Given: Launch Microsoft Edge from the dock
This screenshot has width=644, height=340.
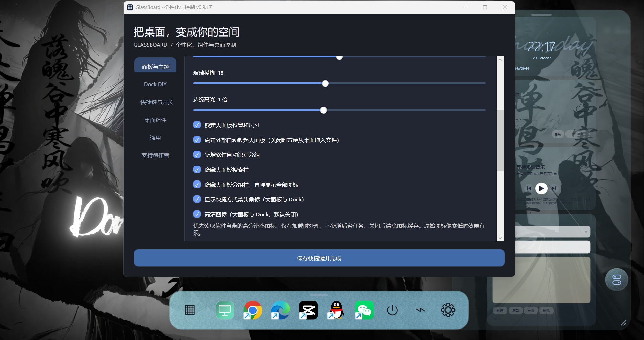Looking at the screenshot, I should 281,310.
